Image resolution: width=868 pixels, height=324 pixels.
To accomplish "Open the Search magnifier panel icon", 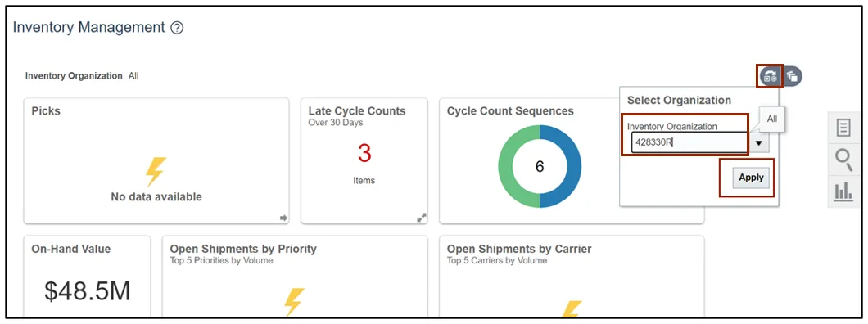I will pyautogui.click(x=843, y=160).
